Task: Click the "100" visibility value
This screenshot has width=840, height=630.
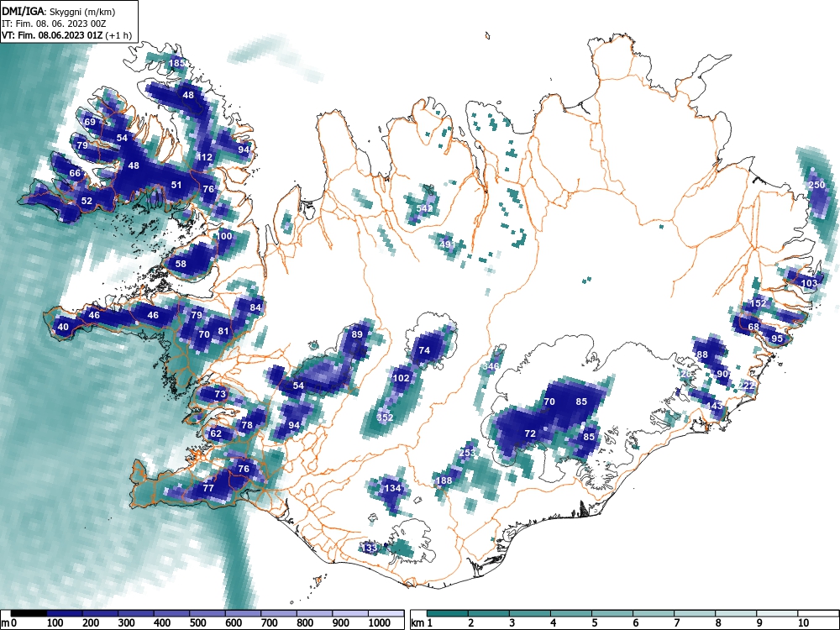Action: 224,236
